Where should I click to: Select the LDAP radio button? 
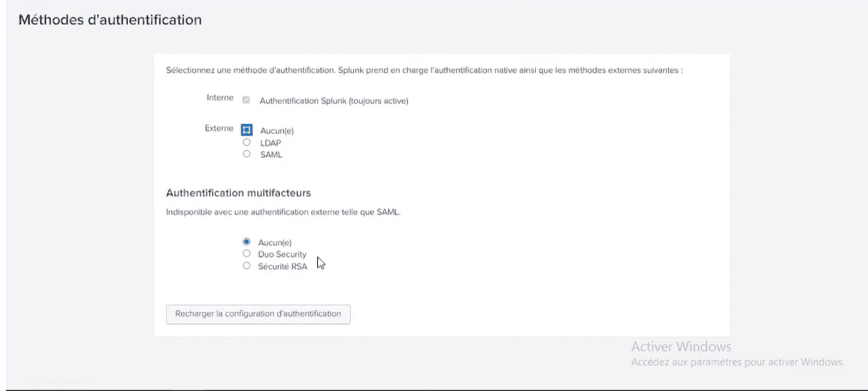pyautogui.click(x=247, y=142)
